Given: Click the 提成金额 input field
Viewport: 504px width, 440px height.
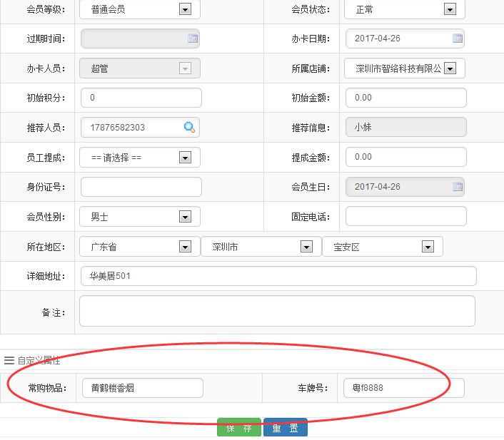Looking at the screenshot, I should click(406, 157).
